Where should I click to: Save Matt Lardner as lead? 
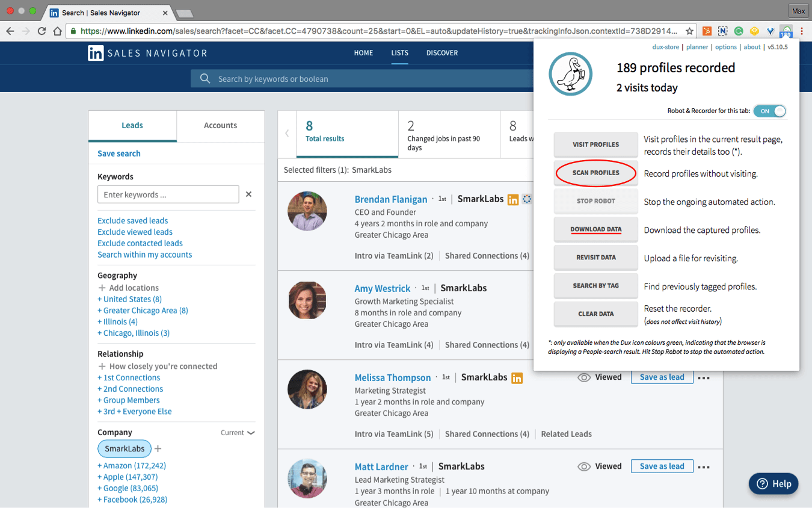coord(662,466)
